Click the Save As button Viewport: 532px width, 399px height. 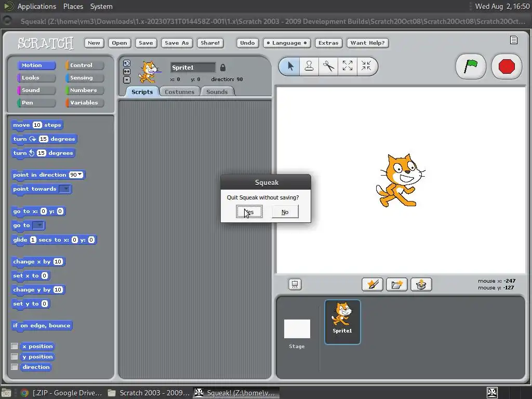point(177,43)
